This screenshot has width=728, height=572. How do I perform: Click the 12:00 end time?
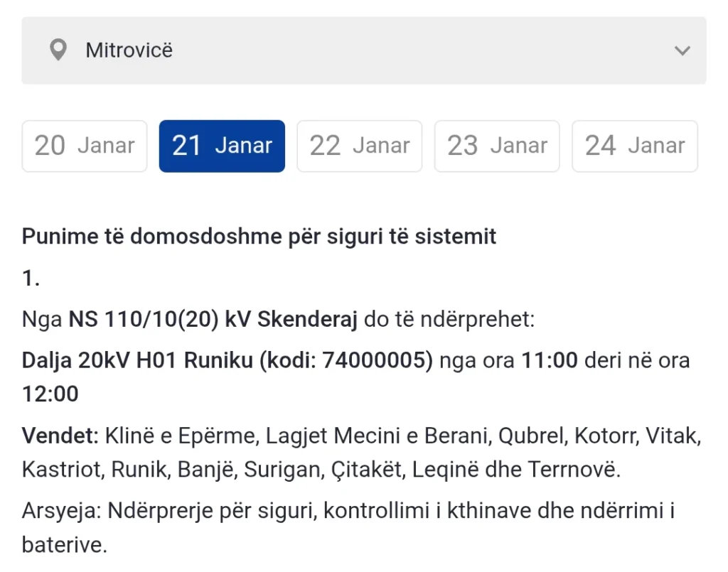[x=50, y=393]
